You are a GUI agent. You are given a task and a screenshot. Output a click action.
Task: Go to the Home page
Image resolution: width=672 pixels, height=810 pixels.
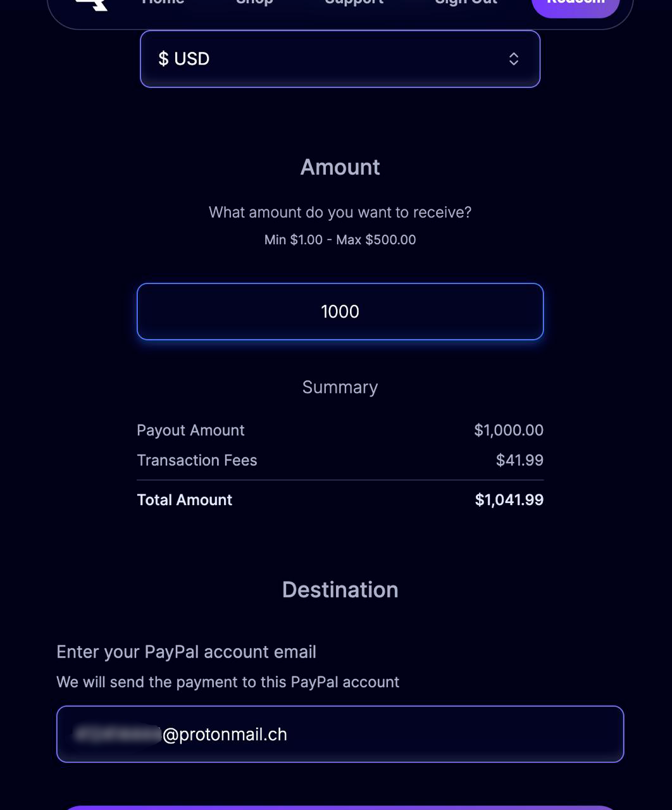tap(163, 3)
